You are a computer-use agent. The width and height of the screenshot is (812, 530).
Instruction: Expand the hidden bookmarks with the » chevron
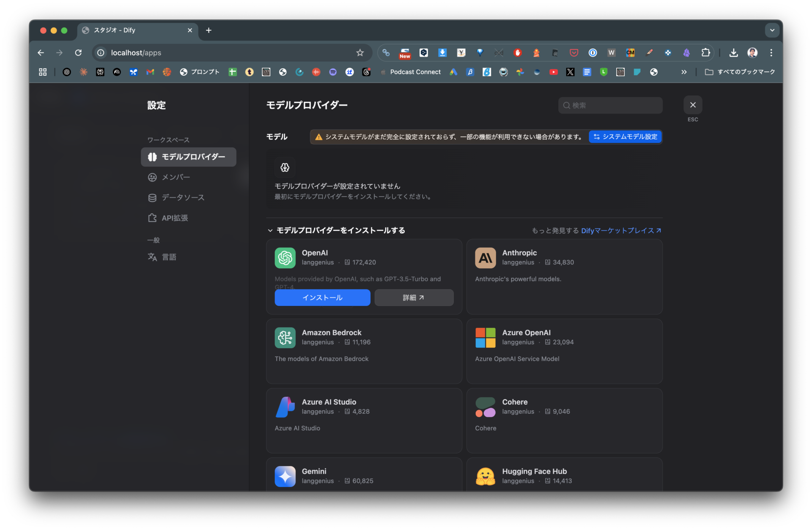684,72
